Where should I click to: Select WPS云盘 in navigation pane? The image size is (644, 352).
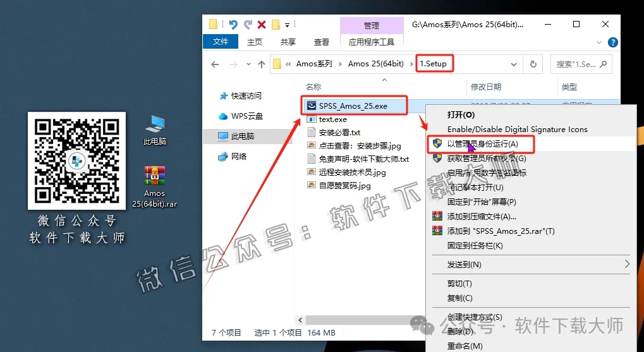click(246, 116)
